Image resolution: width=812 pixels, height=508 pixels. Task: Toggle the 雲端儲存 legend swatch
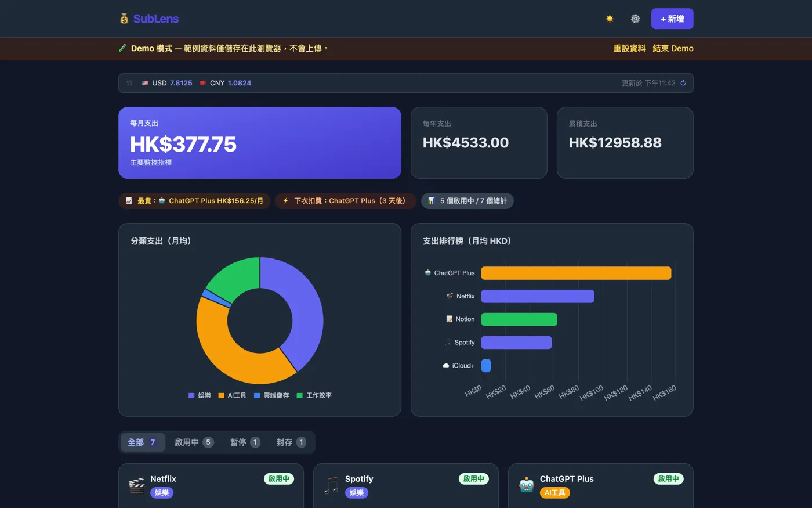click(257, 395)
